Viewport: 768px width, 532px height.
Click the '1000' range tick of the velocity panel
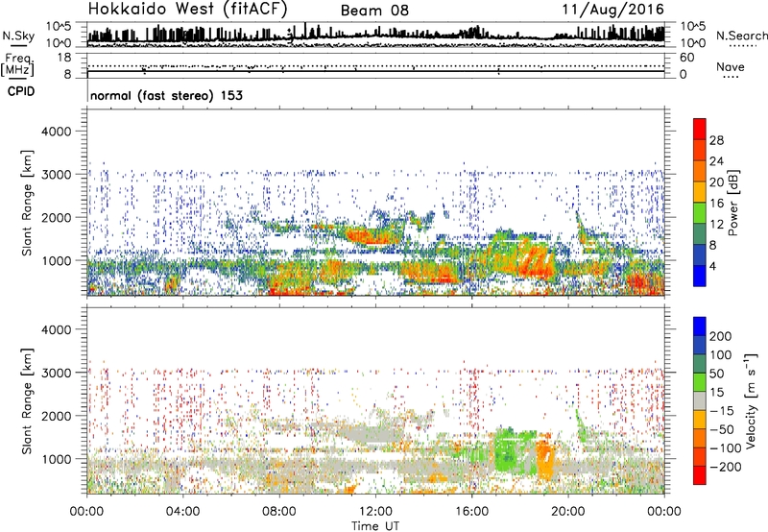57,459
